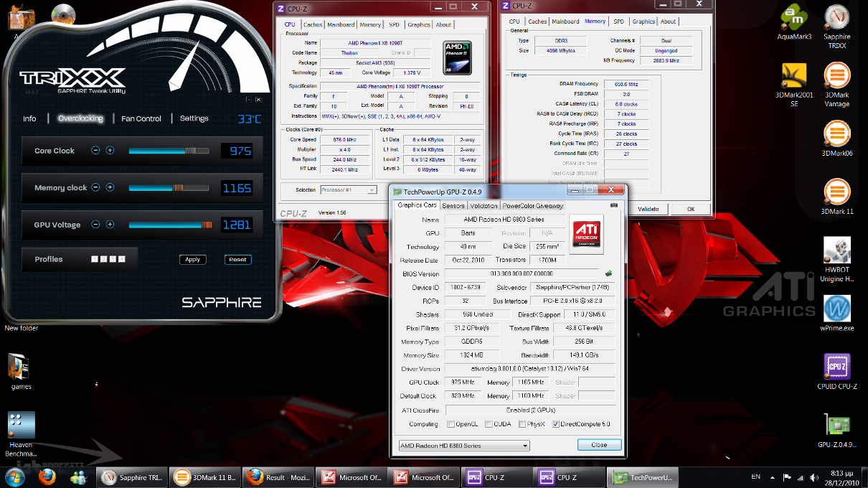Select the CPUID CPU-Z desktop icon

pos(836,372)
